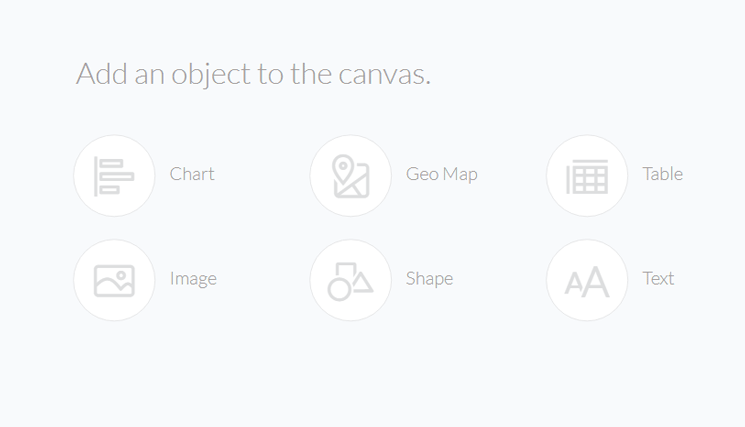Click the 'Add an object to the canvas.' heading

point(253,75)
